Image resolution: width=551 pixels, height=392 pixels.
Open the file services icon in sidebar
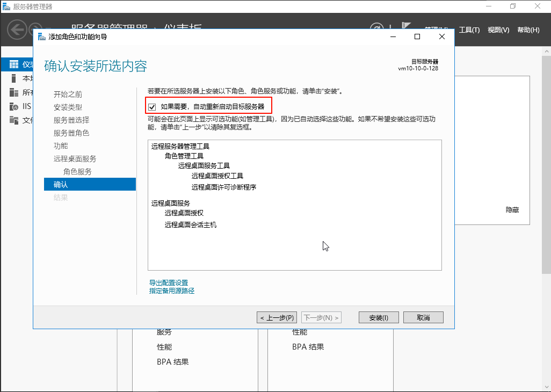(13, 120)
